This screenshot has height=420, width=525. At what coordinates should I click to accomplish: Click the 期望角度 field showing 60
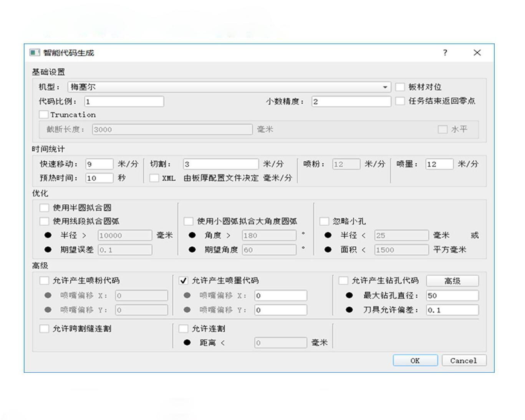[269, 250]
